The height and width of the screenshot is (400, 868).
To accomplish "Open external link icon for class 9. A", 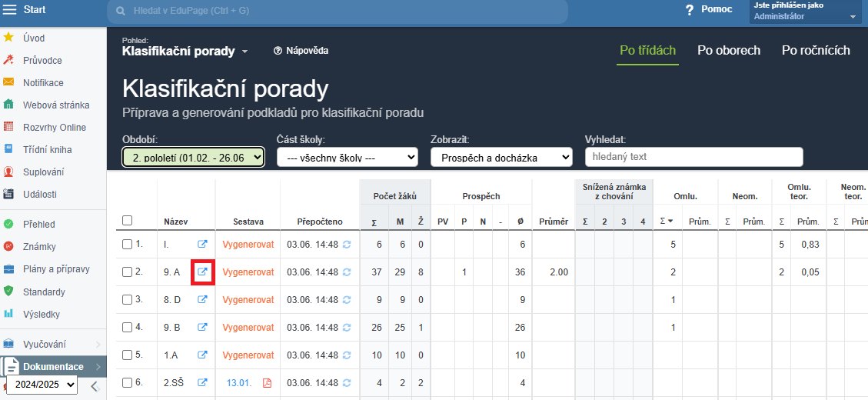I will coord(202,272).
